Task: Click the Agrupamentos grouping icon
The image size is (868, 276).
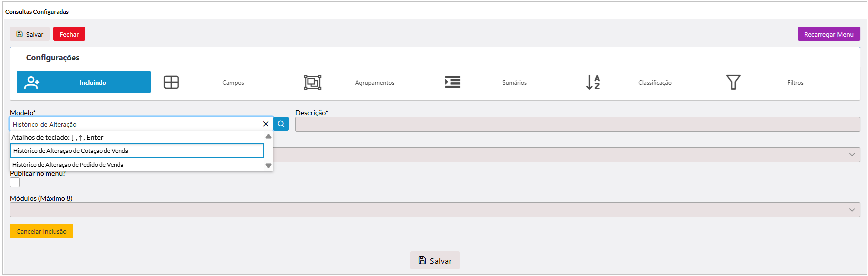Action: [x=313, y=82]
